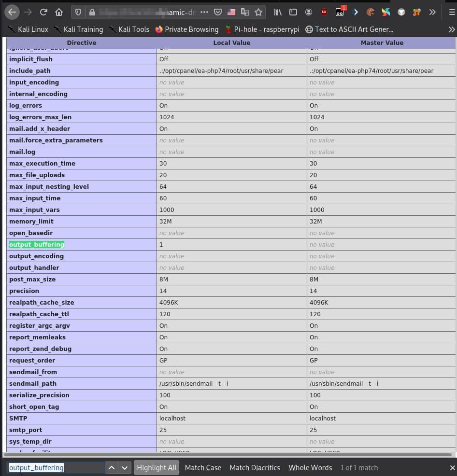Enable Match Case search option
This screenshot has width=457, height=476.
[x=203, y=467]
